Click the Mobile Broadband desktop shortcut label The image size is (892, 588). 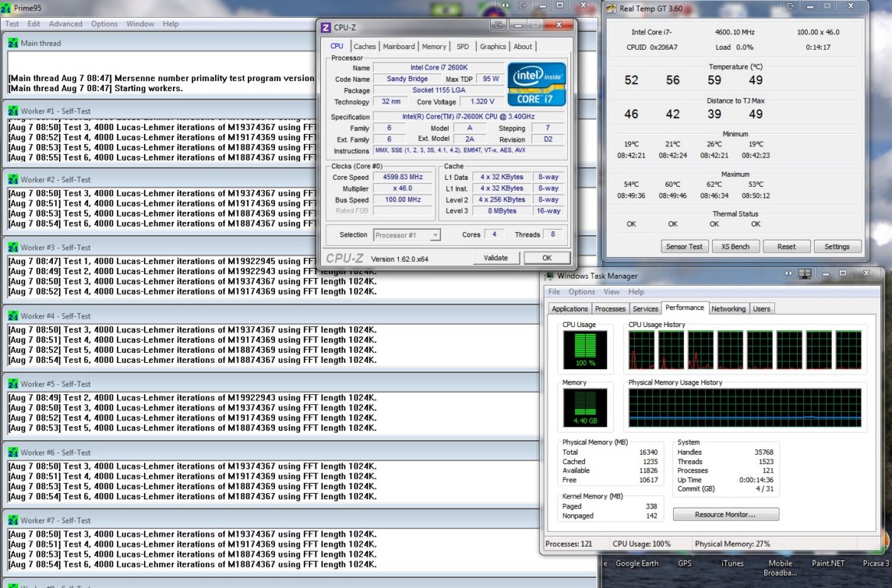[x=780, y=568]
